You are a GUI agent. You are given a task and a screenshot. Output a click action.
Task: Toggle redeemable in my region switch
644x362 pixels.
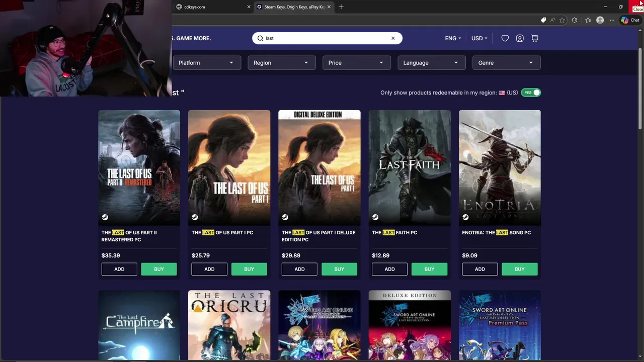point(531,93)
